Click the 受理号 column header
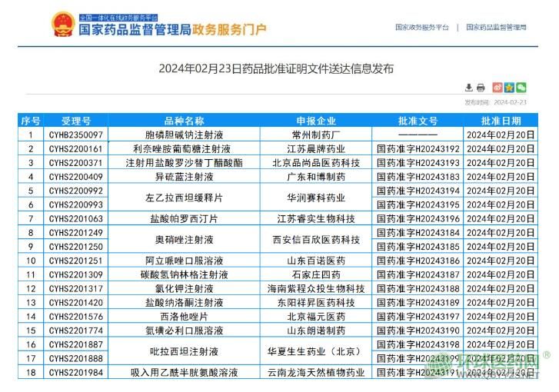 pyautogui.click(x=75, y=121)
